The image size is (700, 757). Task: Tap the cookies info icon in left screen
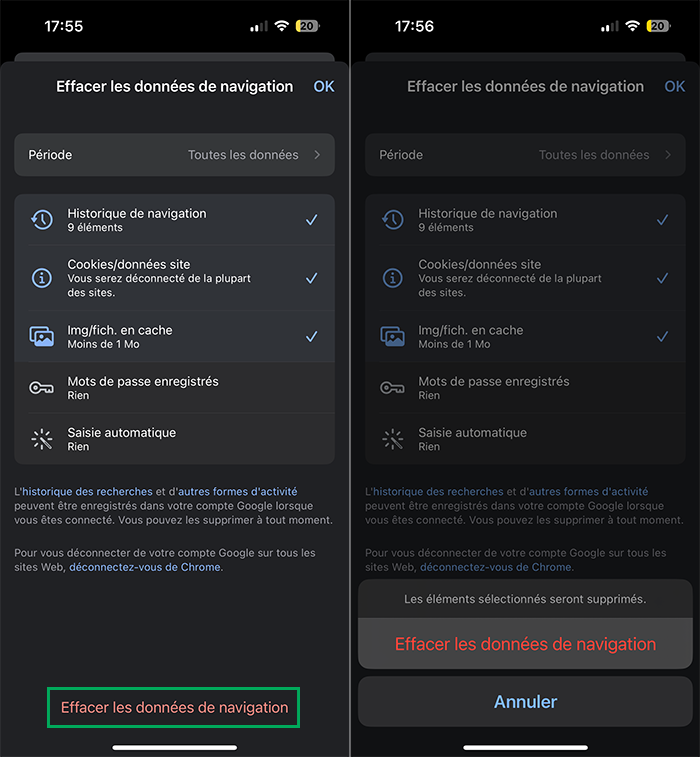coord(42,278)
